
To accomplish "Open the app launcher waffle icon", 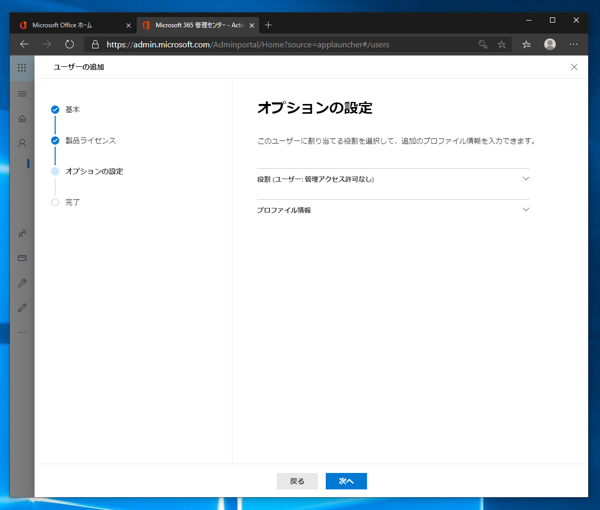I will pos(22,68).
